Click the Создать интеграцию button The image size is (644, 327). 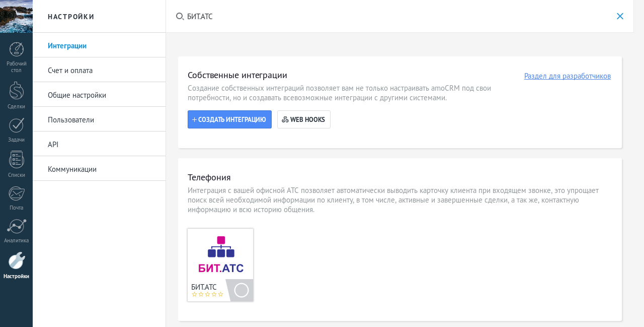tap(229, 119)
